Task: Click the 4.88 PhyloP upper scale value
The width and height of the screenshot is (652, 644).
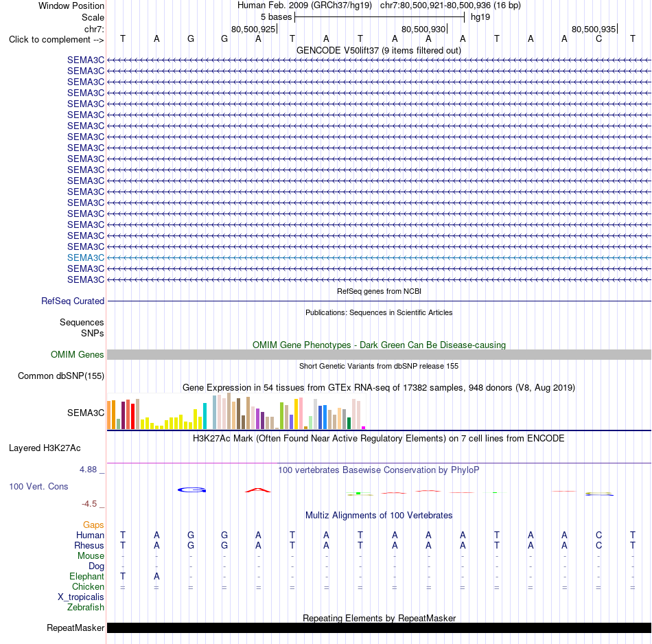Action: [88, 470]
